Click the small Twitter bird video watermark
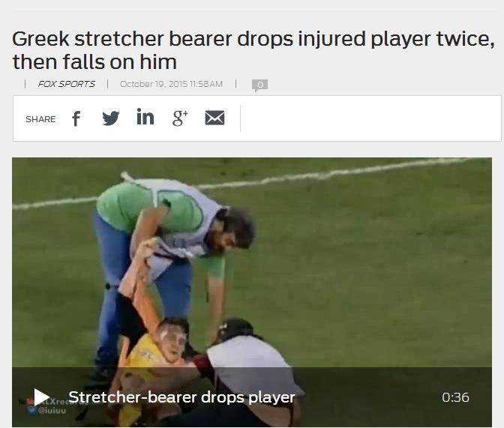Image resolution: width=504 pixels, height=428 pixels. 31,410
